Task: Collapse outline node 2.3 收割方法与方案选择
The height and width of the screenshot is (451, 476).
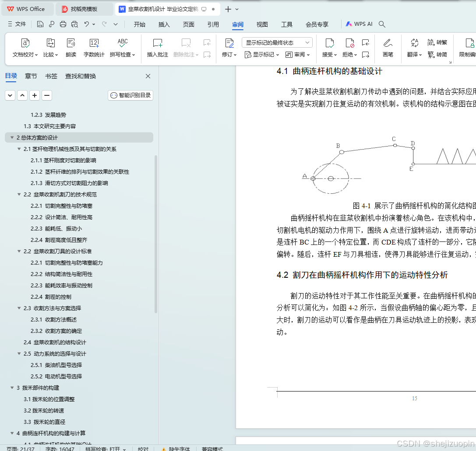Action: click(19, 308)
